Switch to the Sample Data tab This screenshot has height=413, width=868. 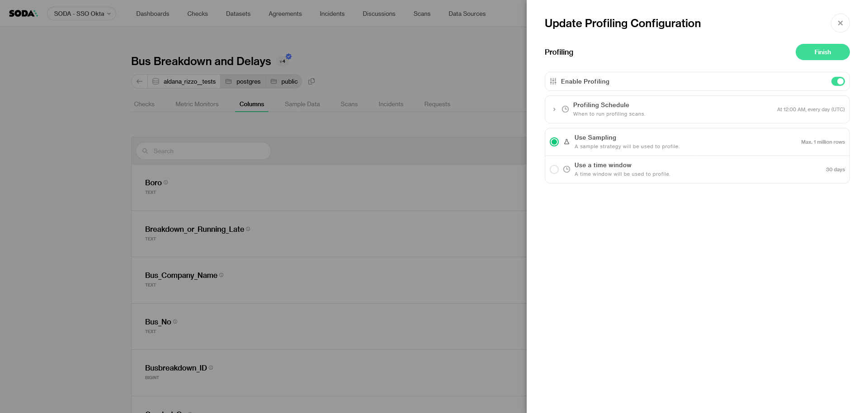pos(302,104)
